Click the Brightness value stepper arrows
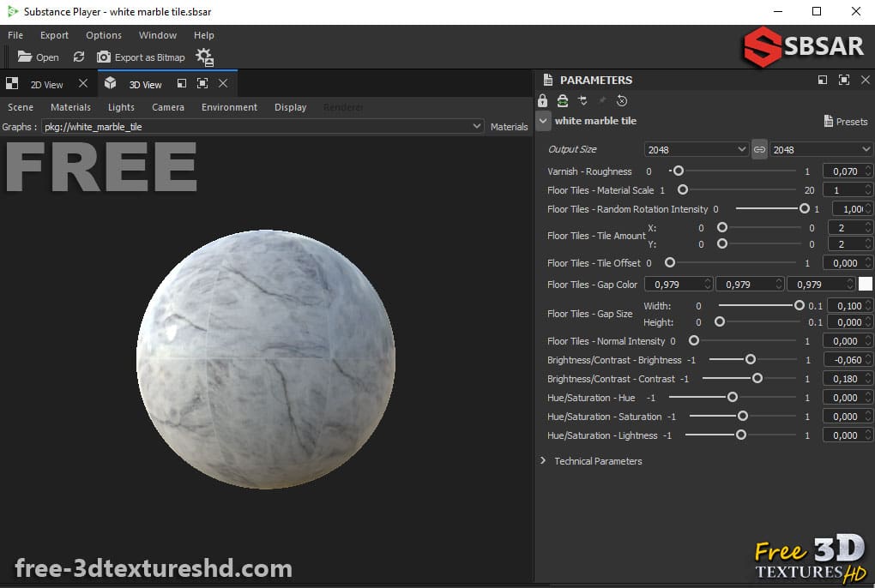The image size is (875, 588). [868, 359]
